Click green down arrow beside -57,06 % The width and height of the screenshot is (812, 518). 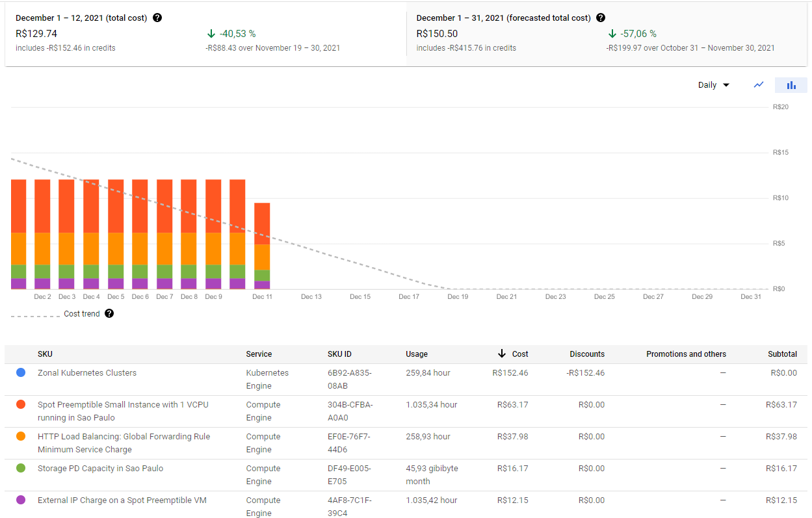tap(612, 33)
